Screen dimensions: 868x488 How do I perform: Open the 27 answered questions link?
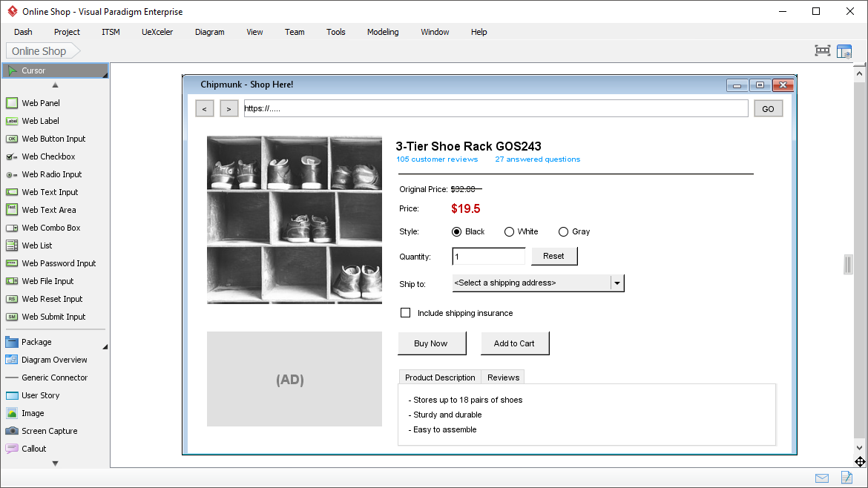click(x=538, y=159)
